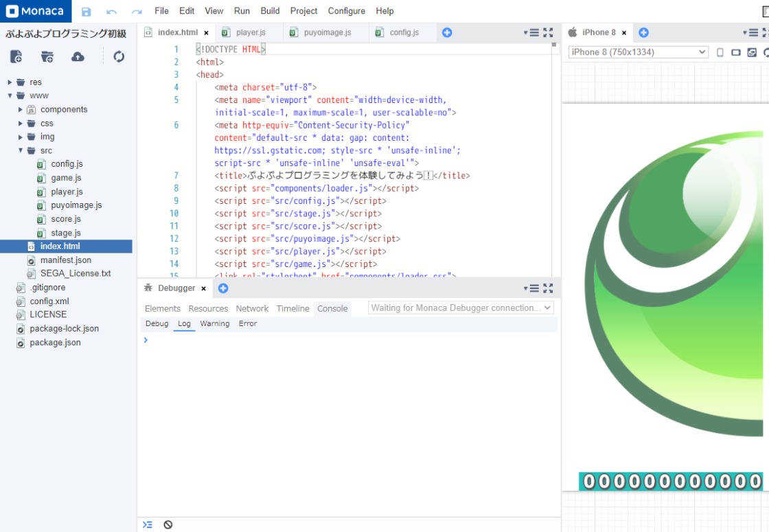Switch to the Network debugger tab
769x532 pixels.
252,308
